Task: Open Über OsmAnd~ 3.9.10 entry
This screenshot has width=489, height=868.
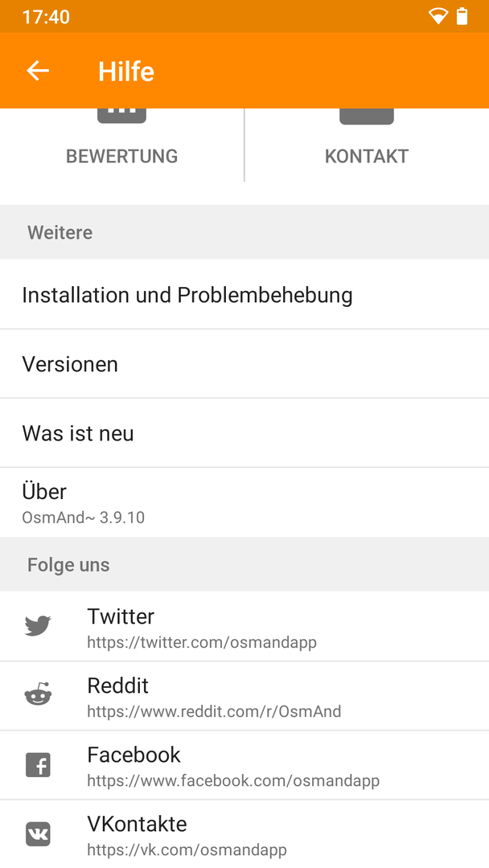Action: [244, 502]
